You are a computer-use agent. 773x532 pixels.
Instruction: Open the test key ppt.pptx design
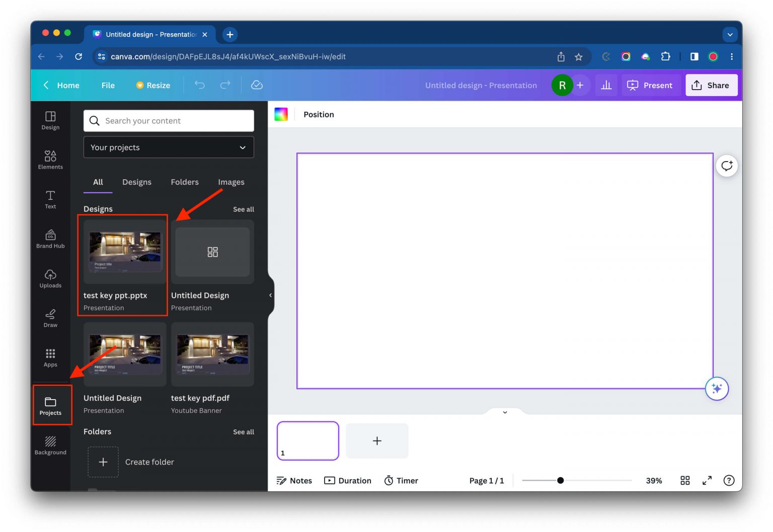(x=124, y=252)
